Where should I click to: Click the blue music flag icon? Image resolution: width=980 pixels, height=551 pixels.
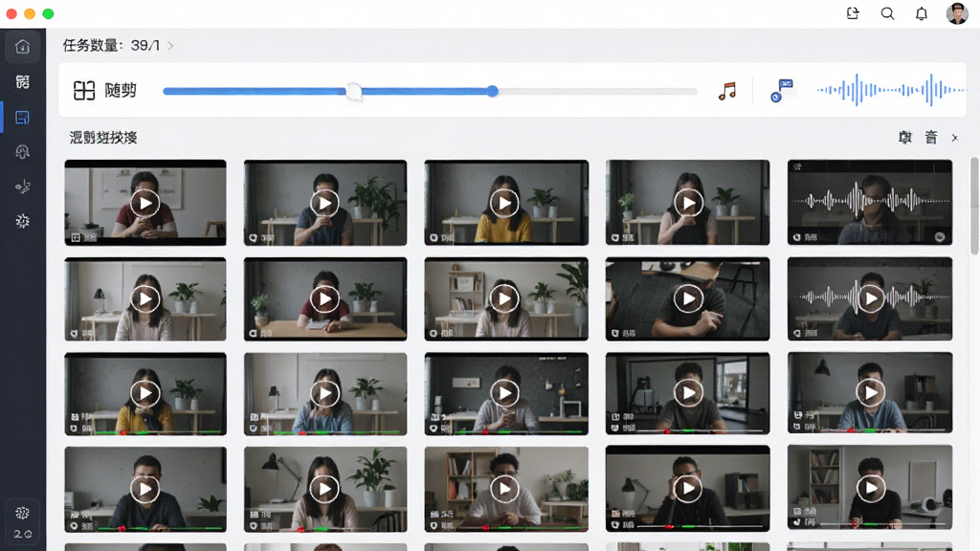coord(781,91)
